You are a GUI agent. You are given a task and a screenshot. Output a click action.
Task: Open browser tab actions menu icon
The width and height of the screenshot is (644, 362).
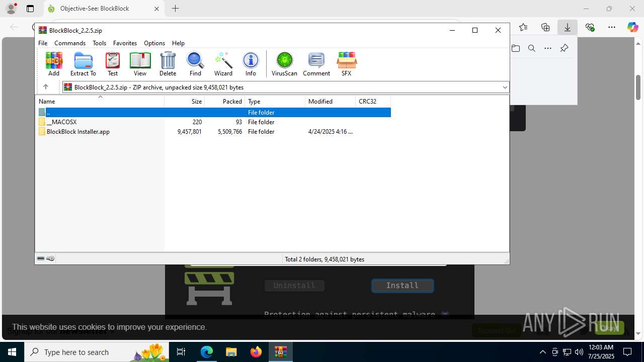(30, 9)
